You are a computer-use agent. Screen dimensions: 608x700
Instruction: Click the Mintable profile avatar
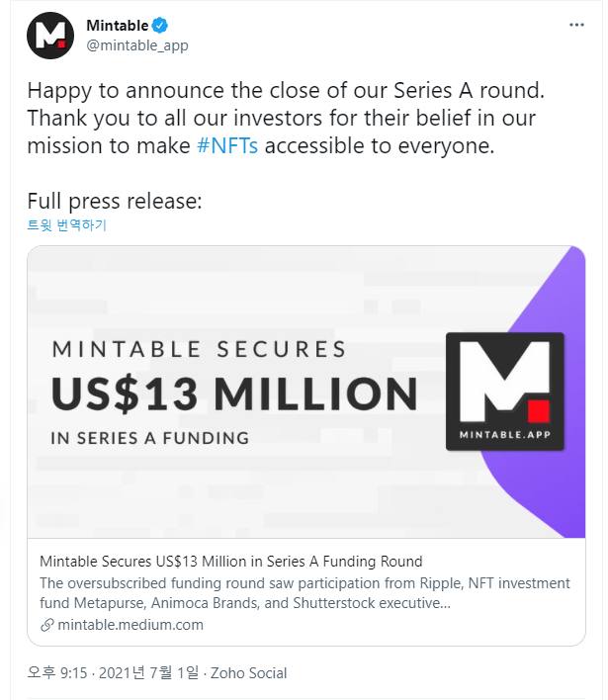point(50,36)
